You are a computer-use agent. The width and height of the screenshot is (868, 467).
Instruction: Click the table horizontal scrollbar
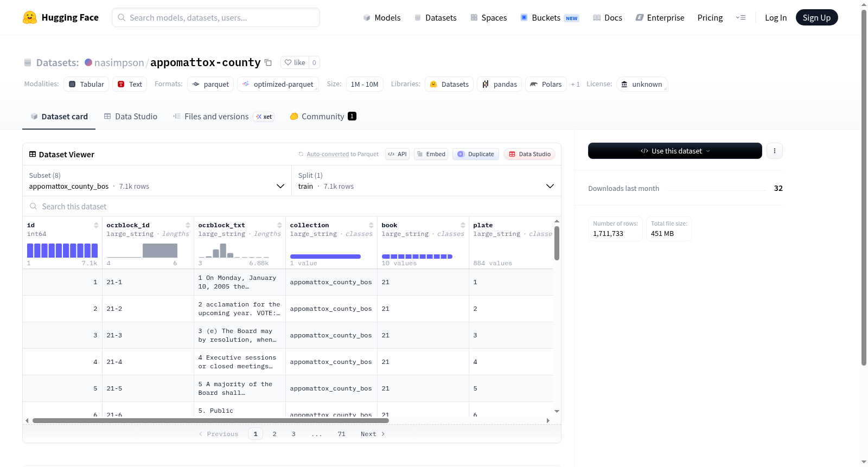(210, 420)
